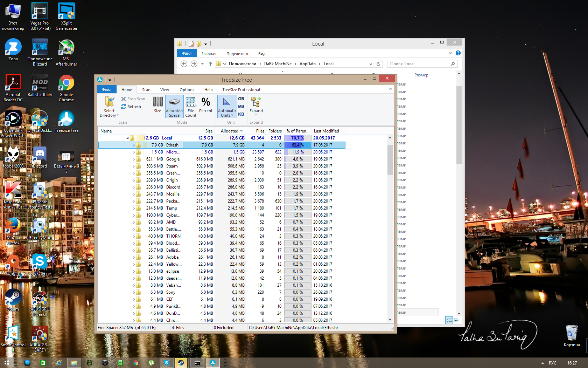Screen dimensions: 588x368
Task: Set display unit to MB
Action: [241, 107]
